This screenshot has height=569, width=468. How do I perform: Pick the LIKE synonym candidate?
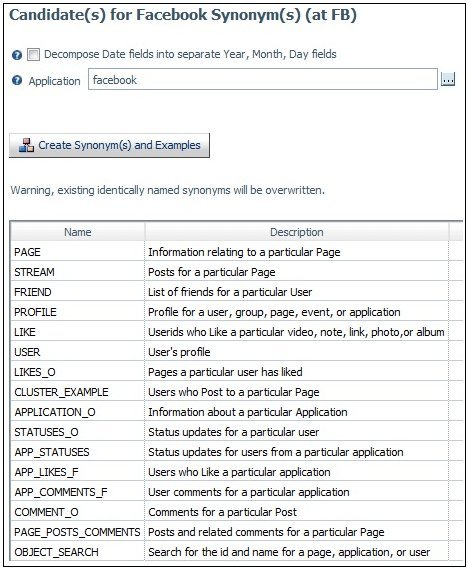(x=237, y=332)
